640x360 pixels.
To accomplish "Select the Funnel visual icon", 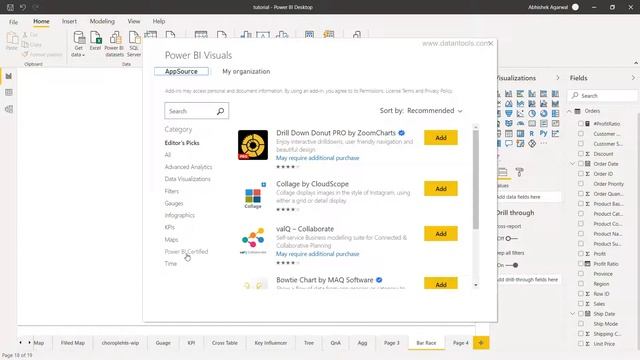I will coord(509,113).
